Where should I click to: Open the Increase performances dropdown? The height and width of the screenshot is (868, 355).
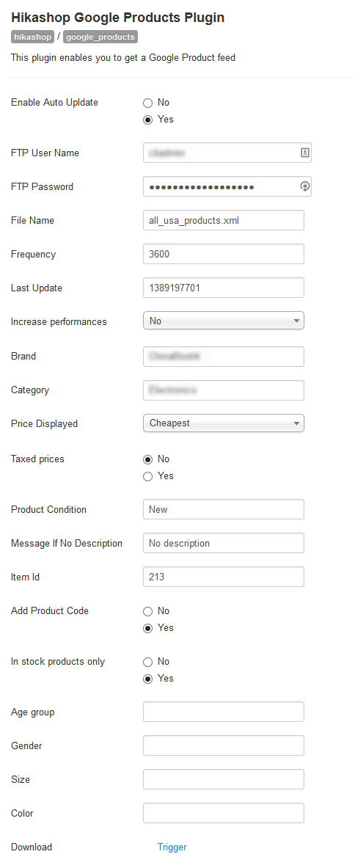point(224,321)
